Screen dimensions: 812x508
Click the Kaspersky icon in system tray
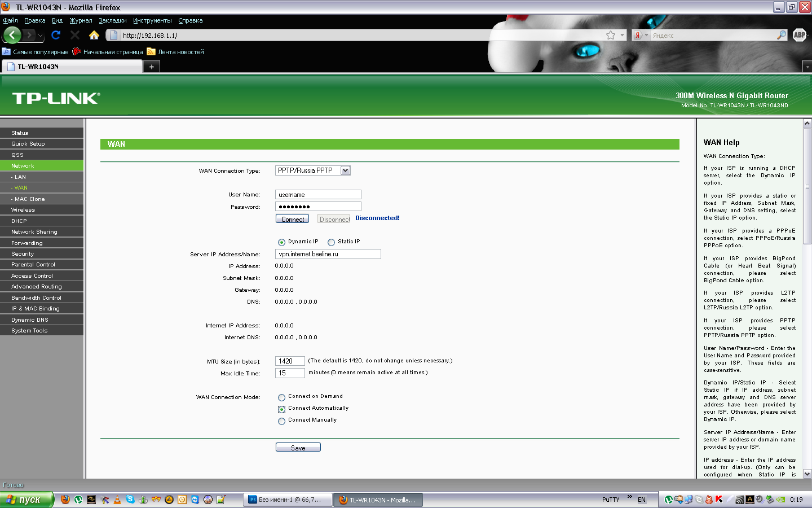coord(719,500)
